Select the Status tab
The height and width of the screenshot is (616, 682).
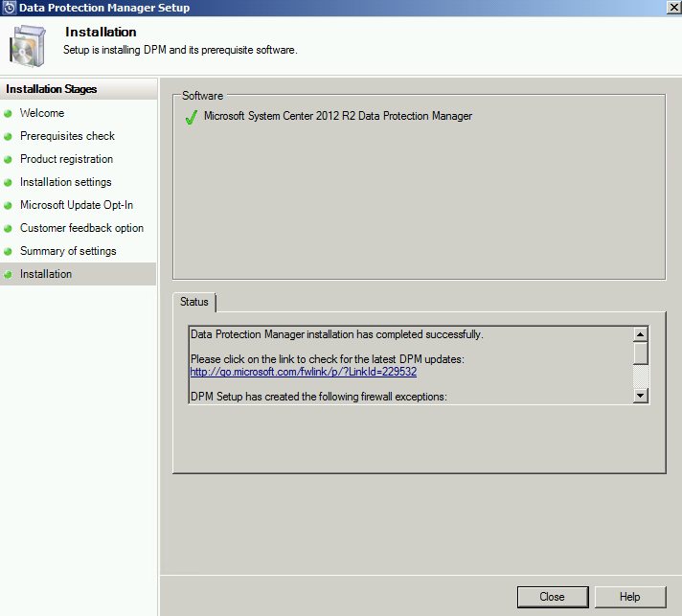(194, 302)
